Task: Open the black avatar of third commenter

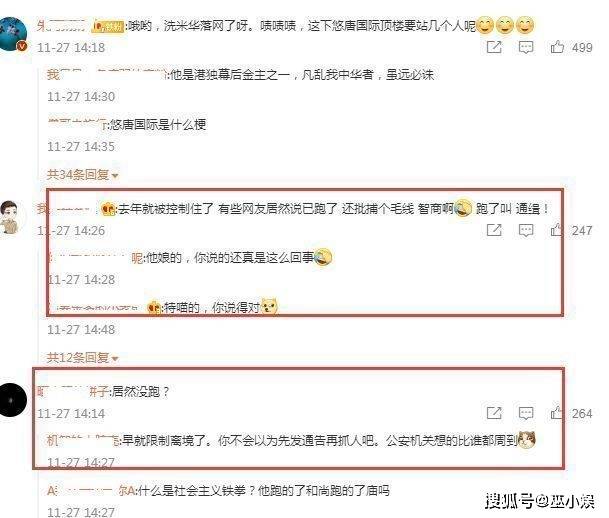Action: click(x=13, y=400)
